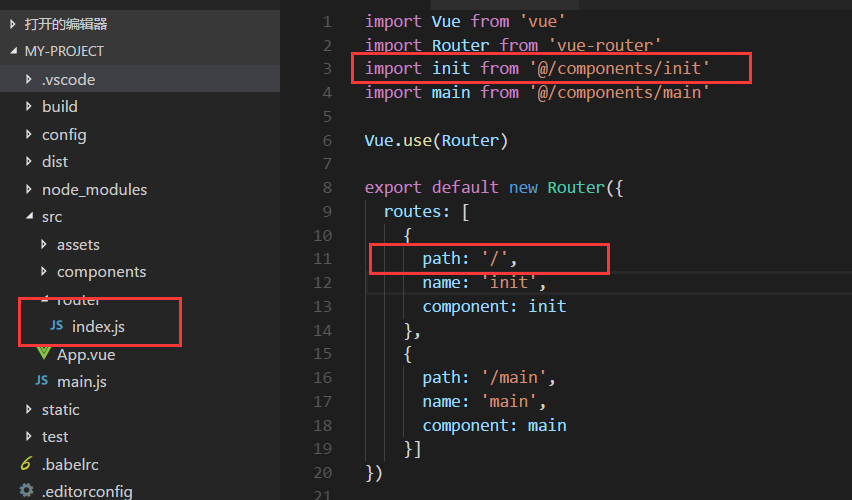Click line number 11 in the gutter
This screenshot has width=852, height=500.
tap(323, 259)
